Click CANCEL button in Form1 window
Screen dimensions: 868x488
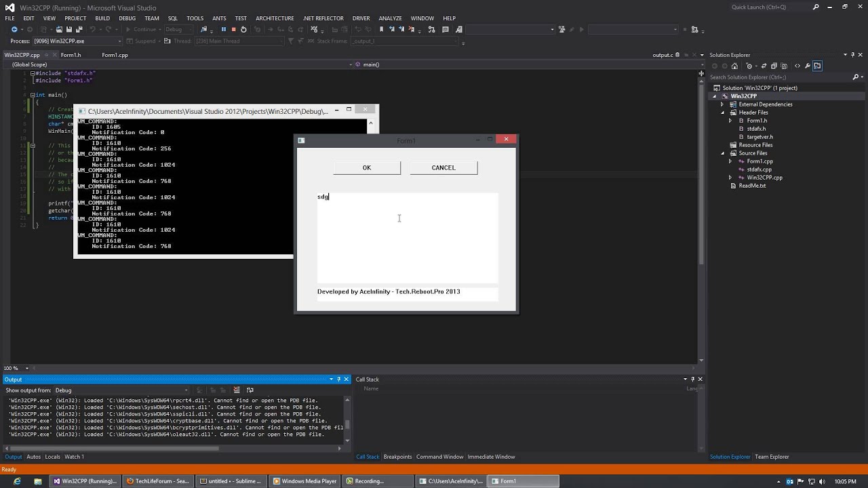pos(443,167)
